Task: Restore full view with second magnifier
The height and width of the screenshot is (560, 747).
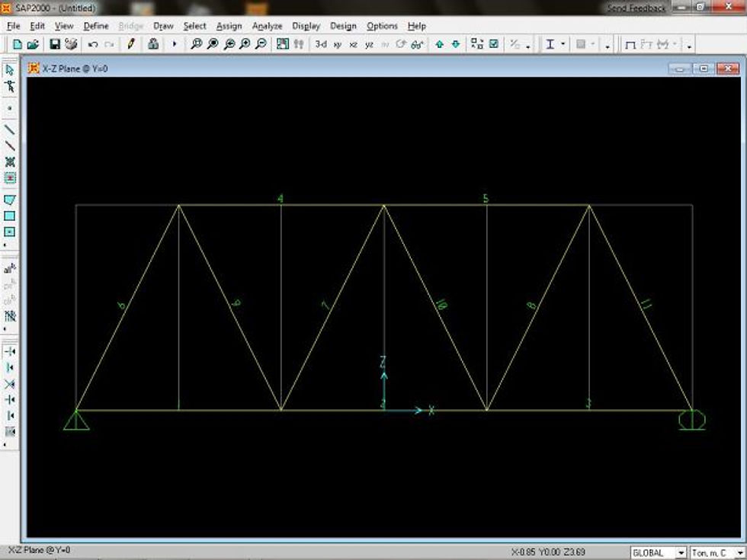Action: coord(213,44)
